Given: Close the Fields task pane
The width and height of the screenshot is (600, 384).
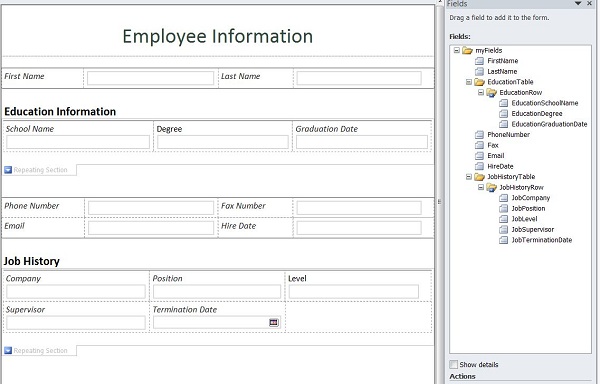Looking at the screenshot, I should (x=590, y=3).
